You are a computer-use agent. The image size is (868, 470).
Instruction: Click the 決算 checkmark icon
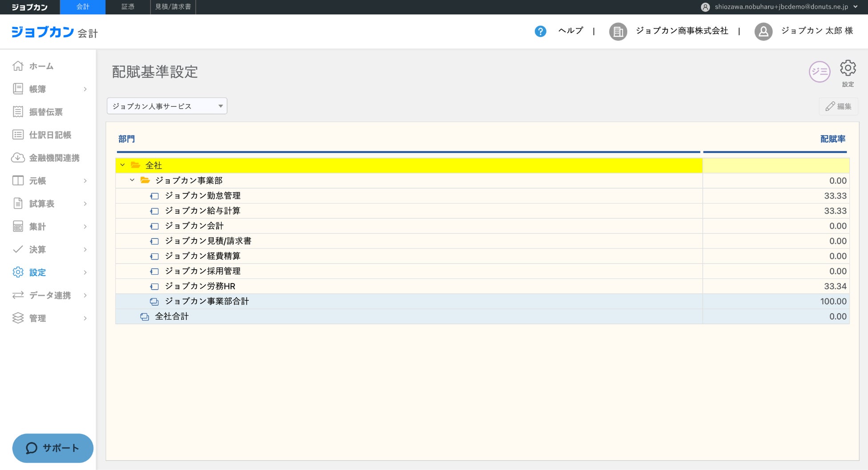[18, 249]
